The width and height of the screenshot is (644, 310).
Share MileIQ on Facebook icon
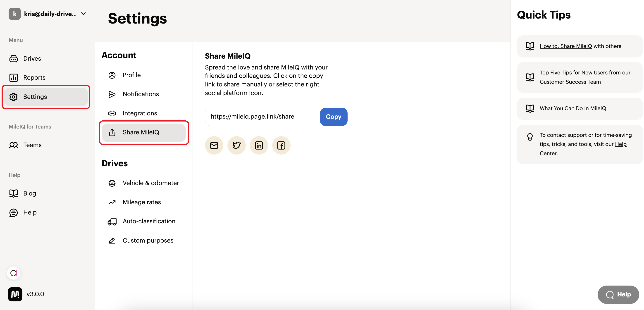281,145
